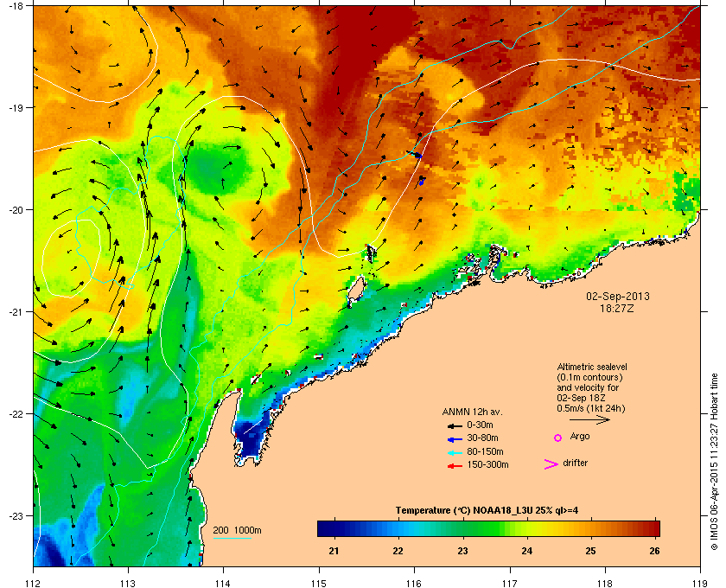
Task: Click the colorbar tick label 25
Action: [590, 551]
